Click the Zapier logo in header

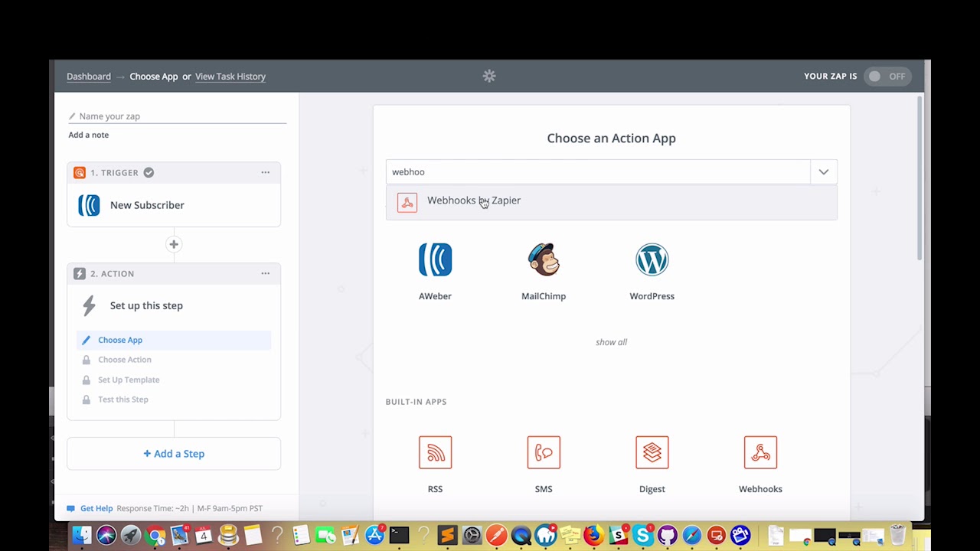click(489, 76)
